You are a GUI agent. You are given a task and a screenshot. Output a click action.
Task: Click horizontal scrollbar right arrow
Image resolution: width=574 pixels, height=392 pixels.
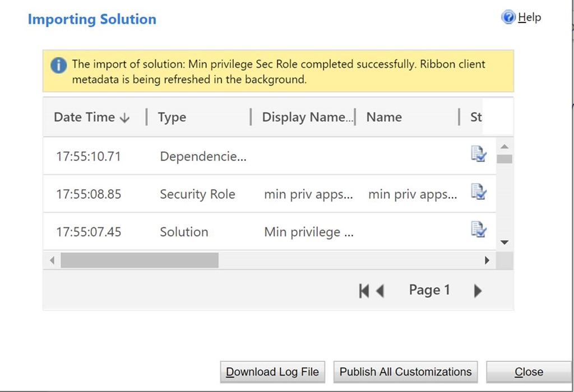[487, 260]
